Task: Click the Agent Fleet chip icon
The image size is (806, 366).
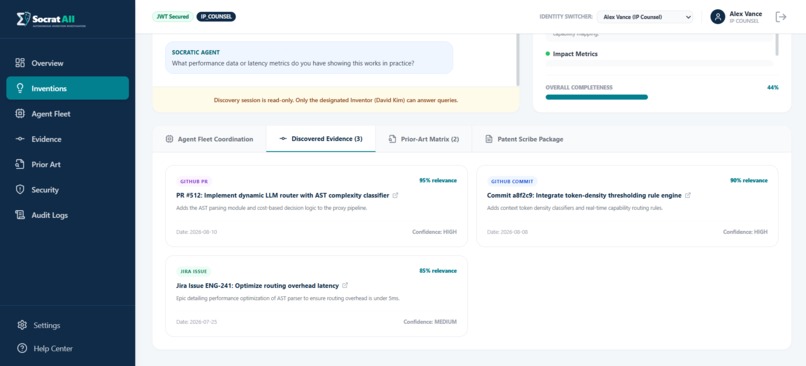Action: (x=20, y=114)
